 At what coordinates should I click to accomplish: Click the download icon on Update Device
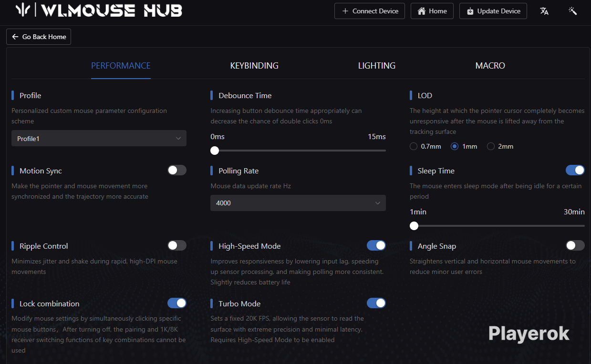(470, 11)
